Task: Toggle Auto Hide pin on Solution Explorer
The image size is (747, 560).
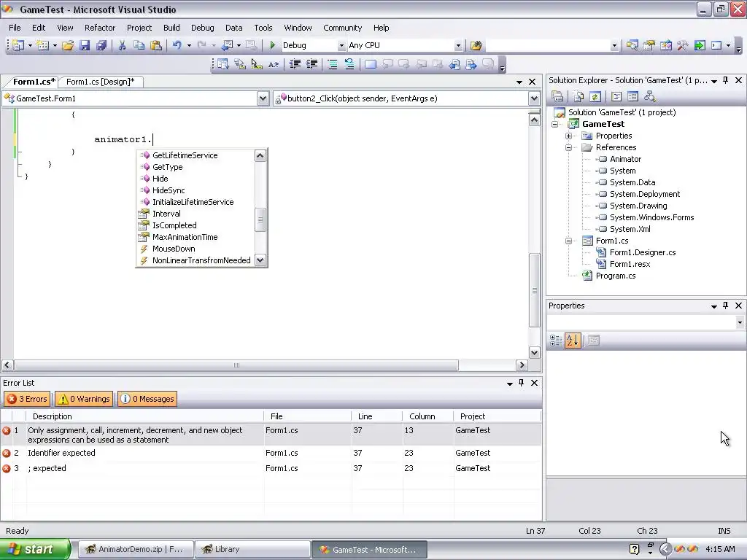Action: [726, 80]
